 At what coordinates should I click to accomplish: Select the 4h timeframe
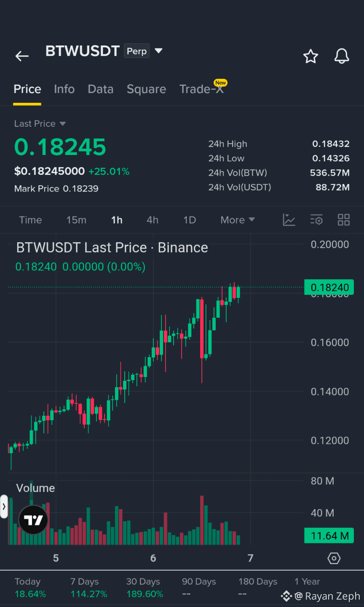click(153, 220)
